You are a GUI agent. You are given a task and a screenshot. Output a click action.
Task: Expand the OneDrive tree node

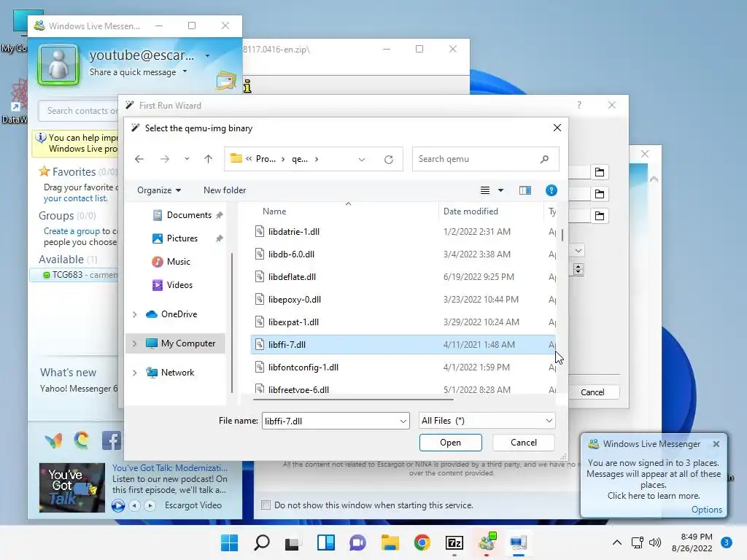pos(134,314)
